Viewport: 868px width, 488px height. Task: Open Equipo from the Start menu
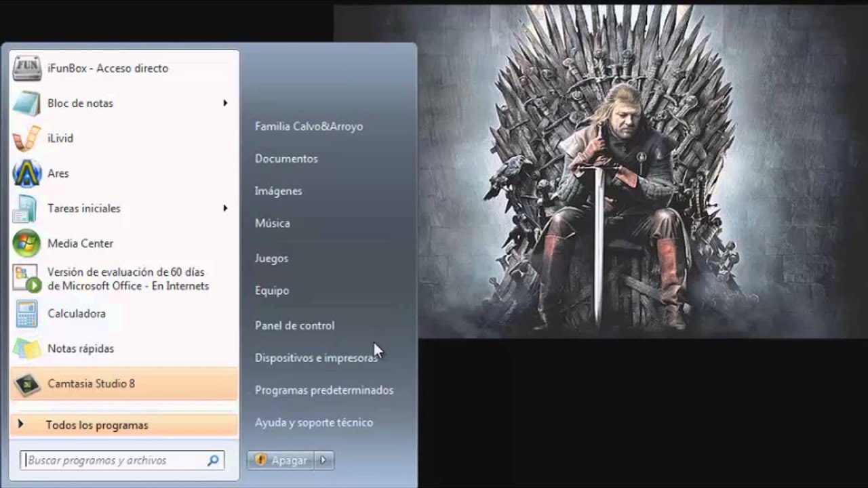tap(272, 291)
